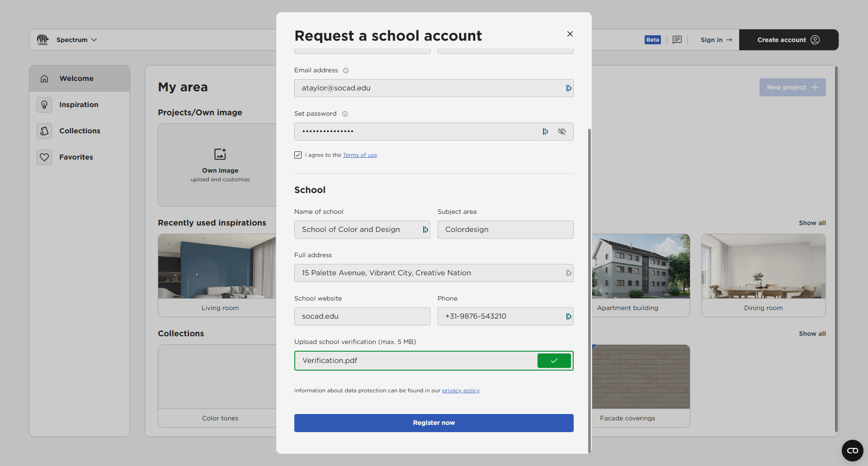Select the Inspiration lightbulb icon
This screenshot has width=868, height=466.
(x=44, y=104)
